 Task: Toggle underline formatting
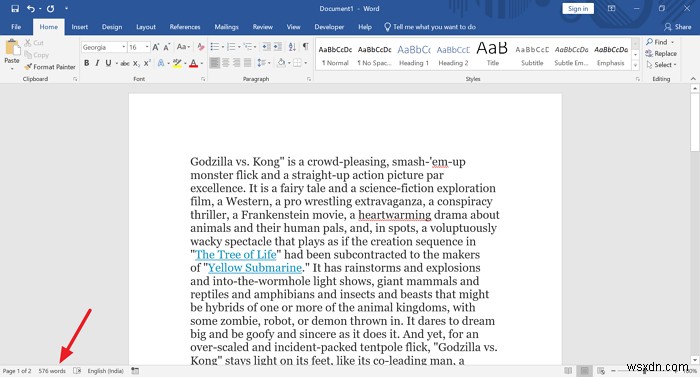[108, 63]
